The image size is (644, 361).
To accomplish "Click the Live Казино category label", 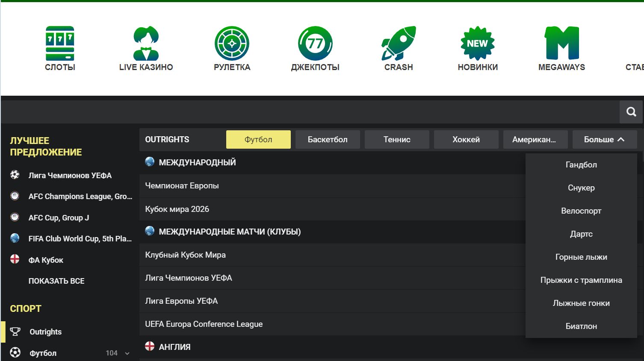I will pos(146,67).
